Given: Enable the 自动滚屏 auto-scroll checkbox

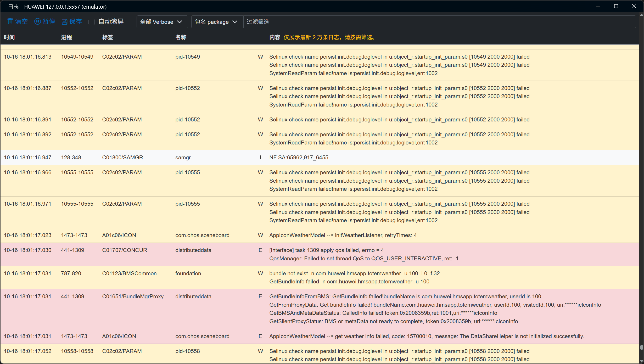Looking at the screenshot, I should click(92, 22).
